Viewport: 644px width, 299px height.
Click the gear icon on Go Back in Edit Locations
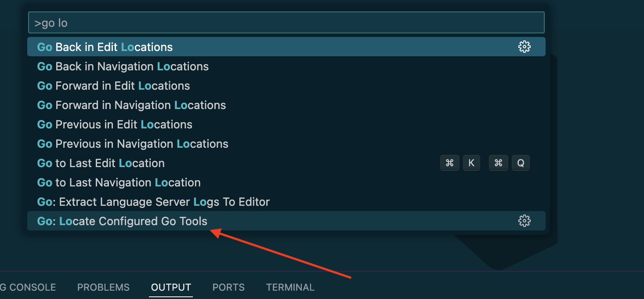click(x=525, y=46)
